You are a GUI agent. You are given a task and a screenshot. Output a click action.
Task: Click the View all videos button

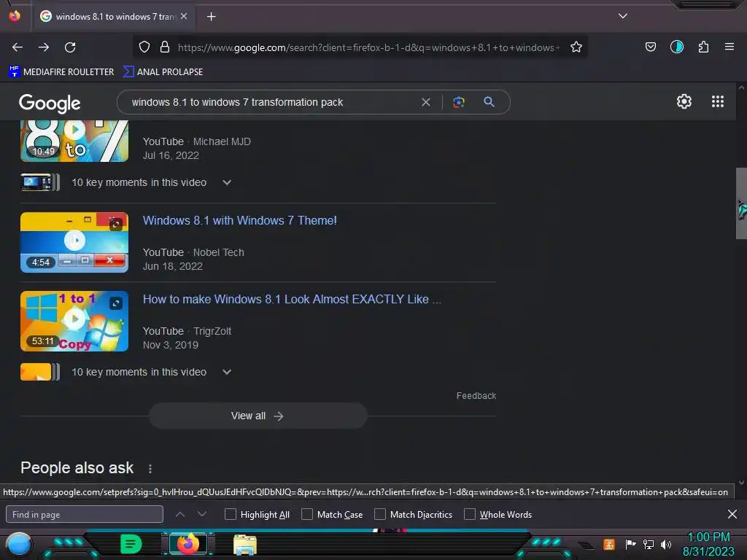(258, 416)
